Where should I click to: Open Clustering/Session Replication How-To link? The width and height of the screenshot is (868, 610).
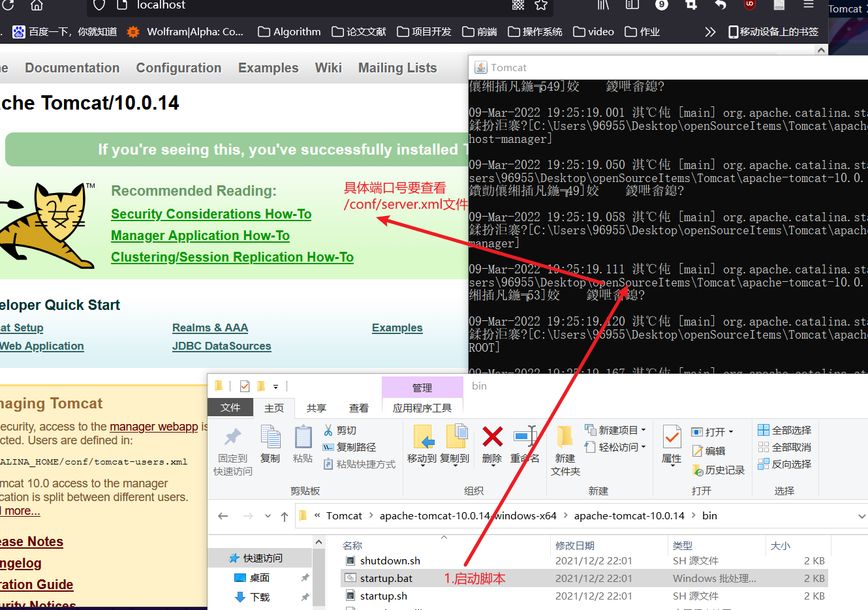pos(232,257)
